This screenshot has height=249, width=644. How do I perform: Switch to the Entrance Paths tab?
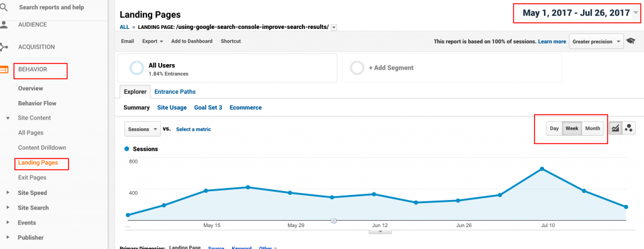[x=175, y=92]
